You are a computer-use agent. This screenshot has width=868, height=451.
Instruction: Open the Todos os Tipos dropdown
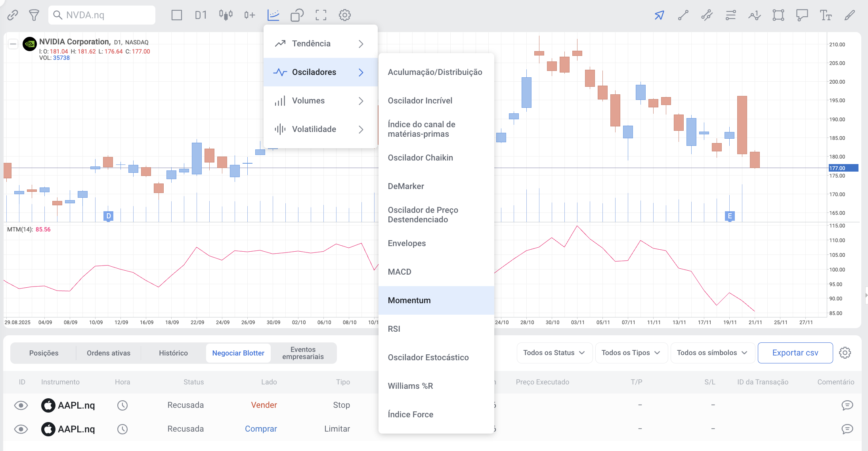tap(631, 353)
